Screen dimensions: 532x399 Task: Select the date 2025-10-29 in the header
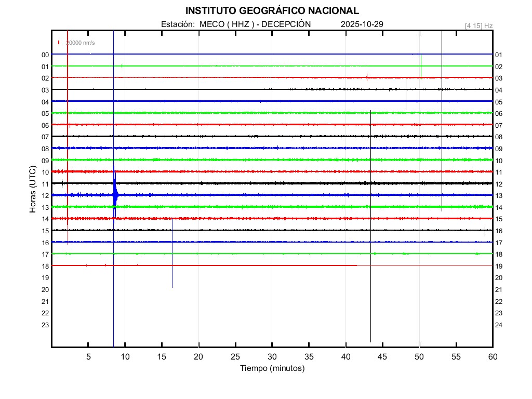(362, 24)
